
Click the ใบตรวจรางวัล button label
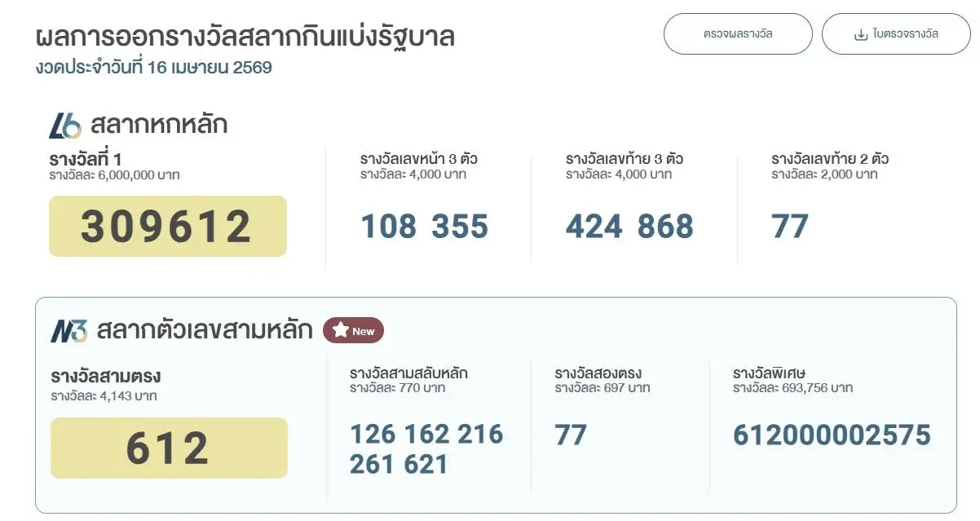pos(905,34)
